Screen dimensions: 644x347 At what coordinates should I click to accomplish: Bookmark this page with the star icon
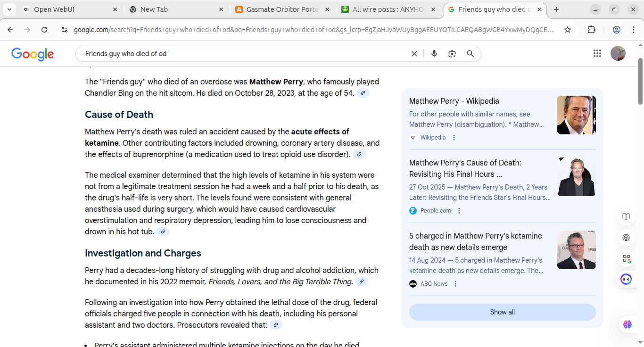pyautogui.click(x=568, y=30)
